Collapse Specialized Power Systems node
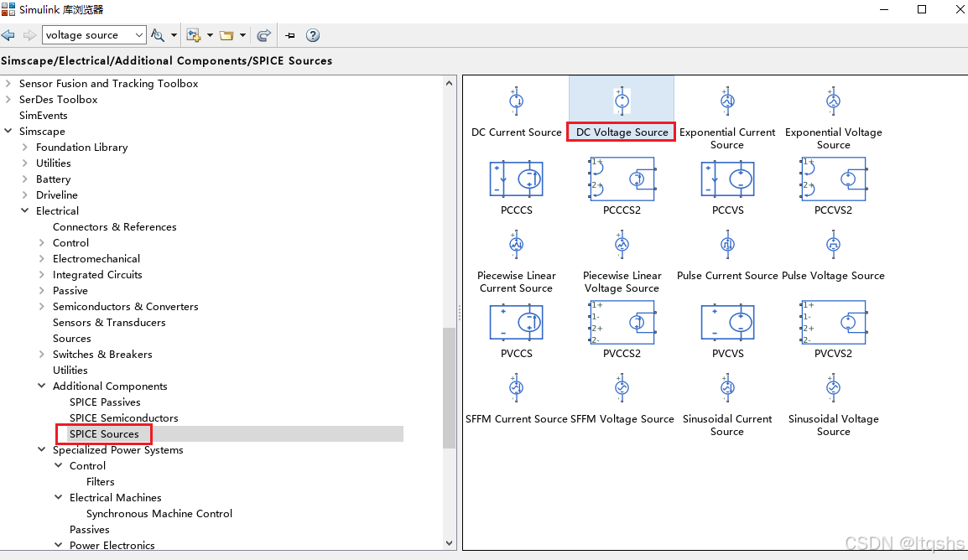 coord(41,449)
